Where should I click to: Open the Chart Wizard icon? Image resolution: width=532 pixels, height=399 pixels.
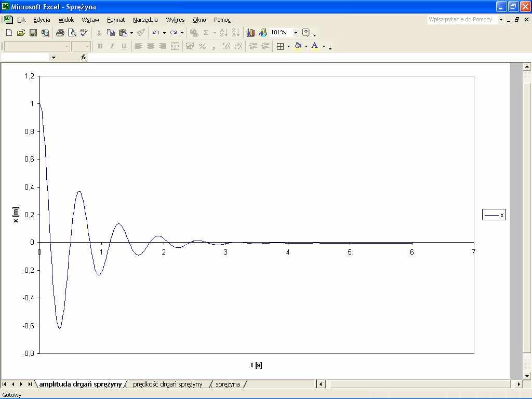pyautogui.click(x=251, y=33)
